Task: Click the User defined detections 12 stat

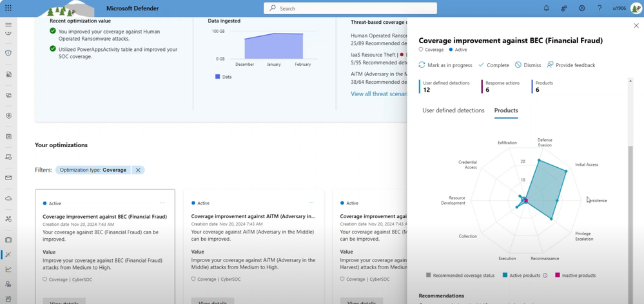Action: click(445, 86)
